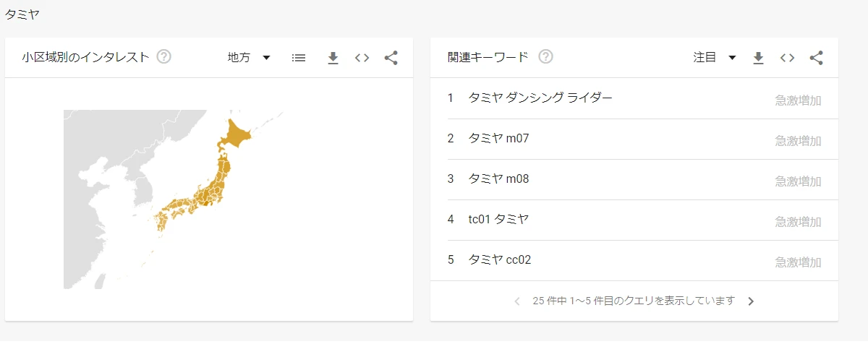Share the regional interest panel
Viewport: 868px width, 344px height.
pos(391,58)
